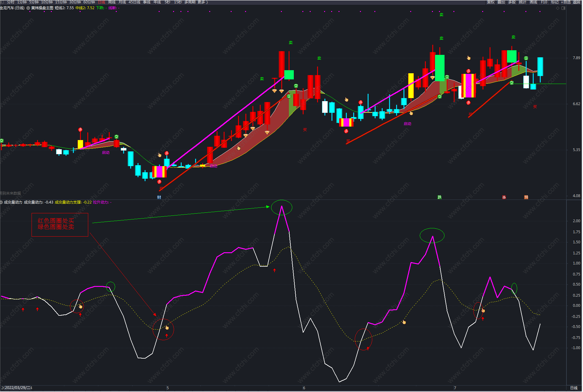Click the 2022/03/29 date label
Image resolution: width=583 pixels, height=392 pixels.
pyautogui.click(x=17, y=388)
